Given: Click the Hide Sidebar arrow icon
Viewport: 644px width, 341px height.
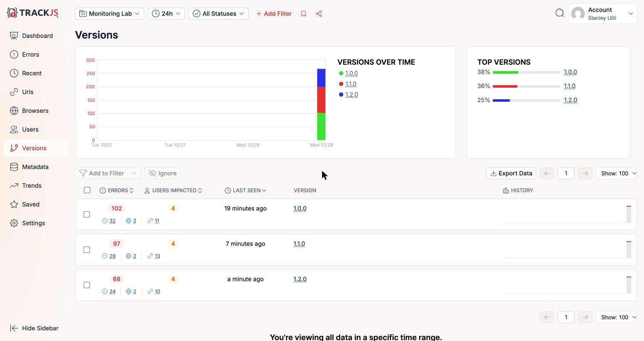Looking at the screenshot, I should (14, 328).
